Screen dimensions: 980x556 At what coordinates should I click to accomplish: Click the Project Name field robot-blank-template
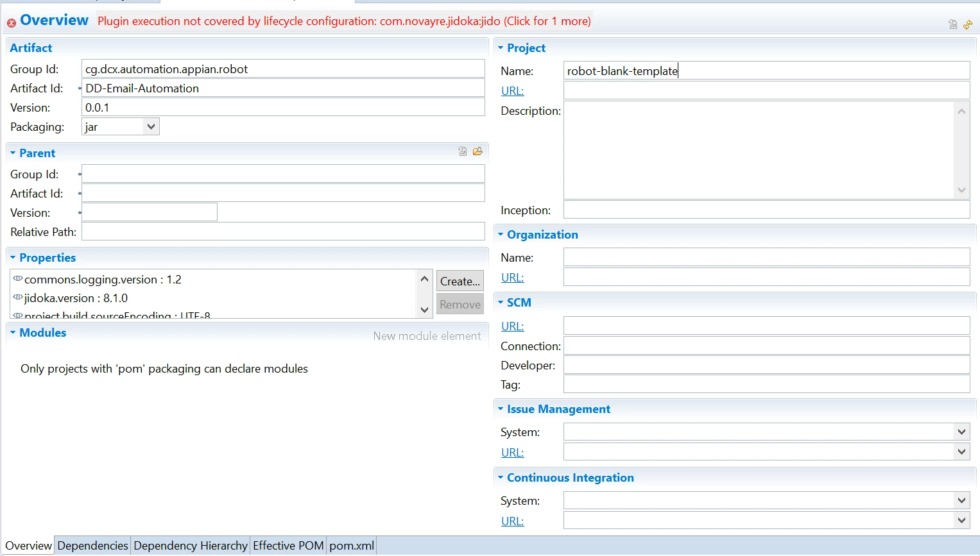tap(766, 71)
